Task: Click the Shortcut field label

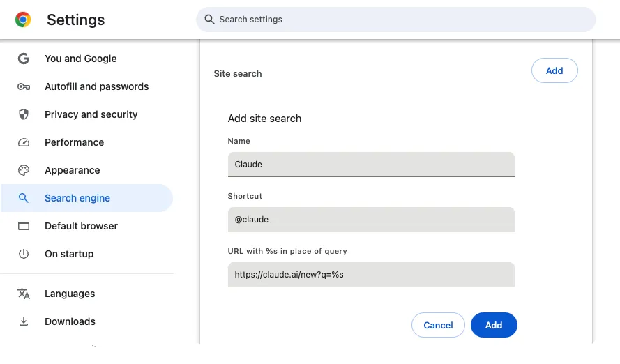Action: point(245,196)
